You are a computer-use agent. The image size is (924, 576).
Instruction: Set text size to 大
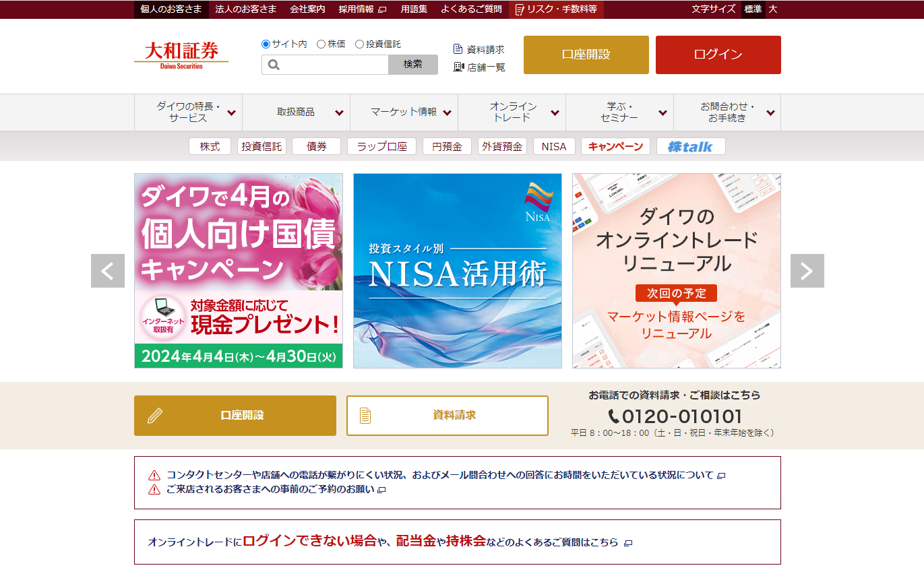click(772, 9)
